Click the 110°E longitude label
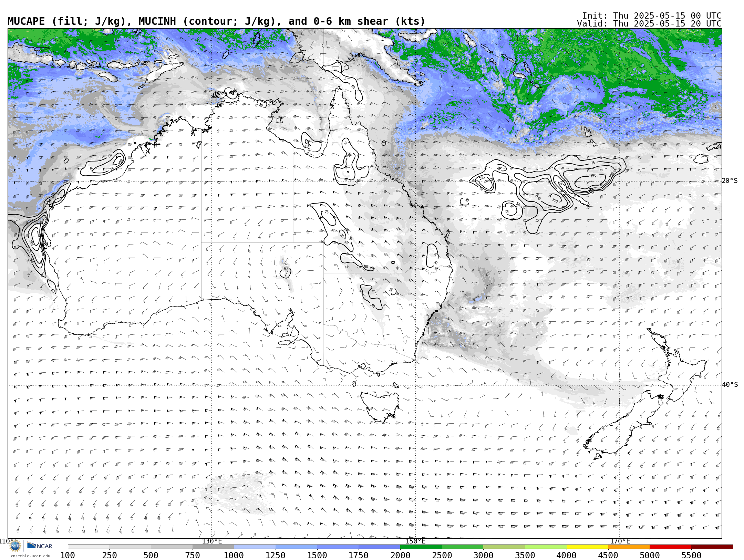This screenshot has width=744, height=560. tap(9, 541)
